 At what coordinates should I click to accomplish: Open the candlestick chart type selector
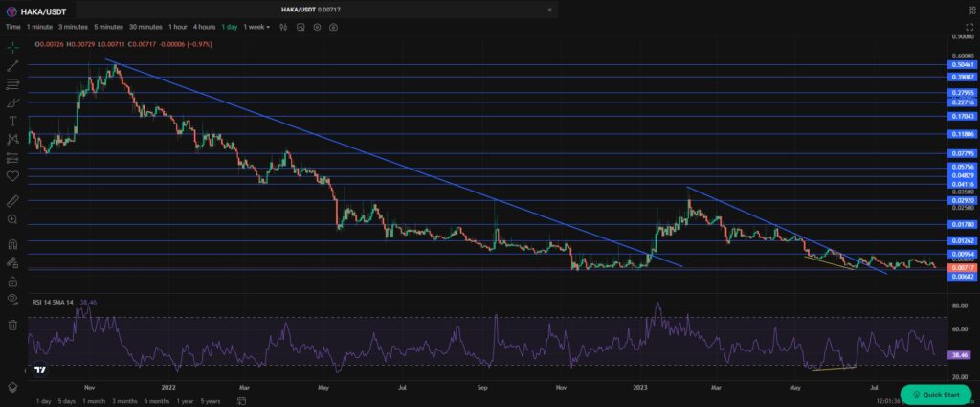pyautogui.click(x=283, y=27)
